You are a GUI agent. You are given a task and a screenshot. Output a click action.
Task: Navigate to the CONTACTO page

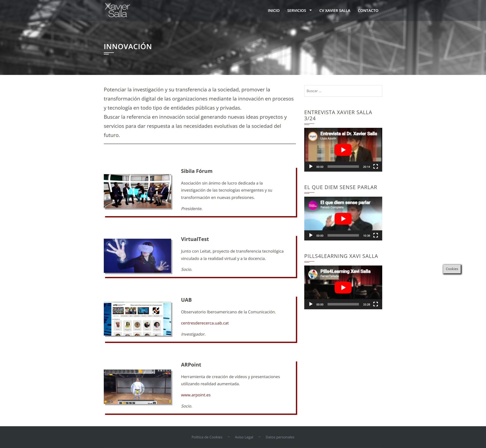point(368,11)
